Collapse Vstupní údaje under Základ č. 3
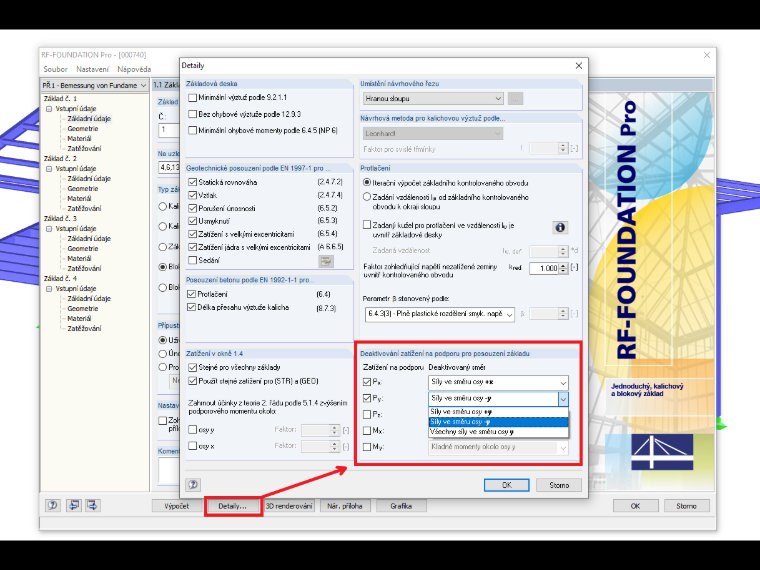 click(49, 228)
